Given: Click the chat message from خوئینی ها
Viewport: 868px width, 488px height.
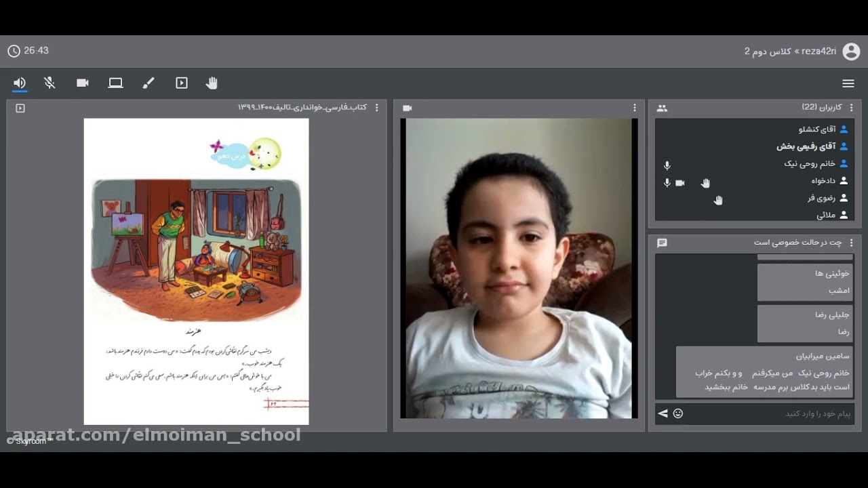Looking at the screenshot, I should 805,282.
